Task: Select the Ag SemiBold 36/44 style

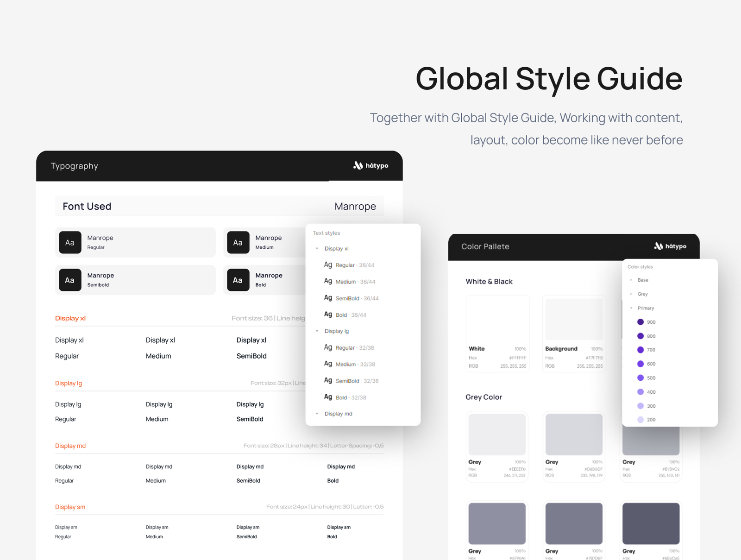Action: pyautogui.click(x=351, y=298)
